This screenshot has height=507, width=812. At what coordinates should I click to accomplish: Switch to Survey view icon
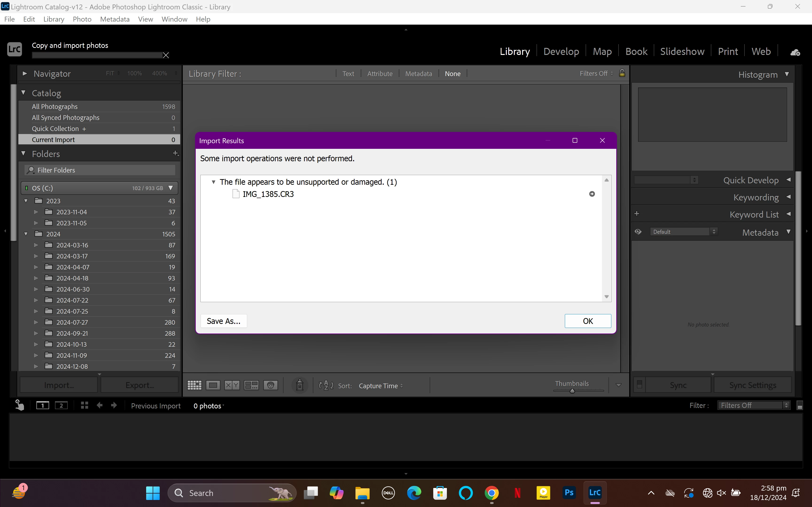[x=251, y=385]
